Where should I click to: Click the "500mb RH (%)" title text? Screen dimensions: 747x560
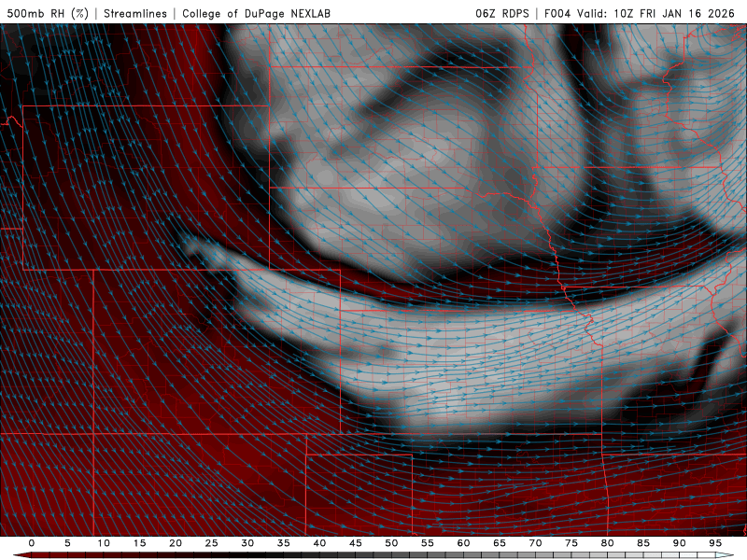tap(48, 13)
